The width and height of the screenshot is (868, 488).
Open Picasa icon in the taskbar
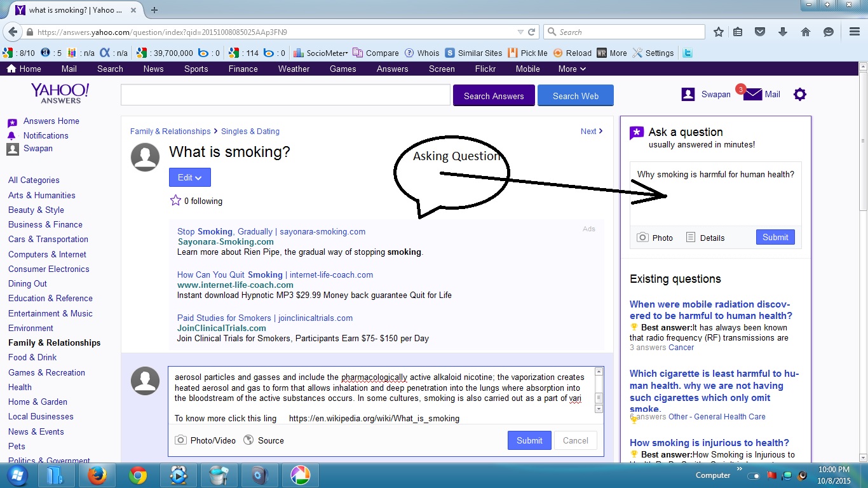click(x=301, y=475)
